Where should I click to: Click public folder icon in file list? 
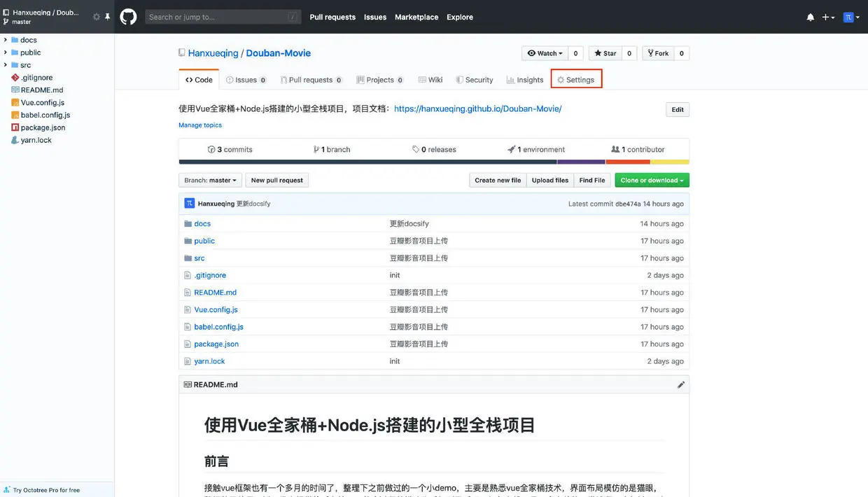[188, 241]
